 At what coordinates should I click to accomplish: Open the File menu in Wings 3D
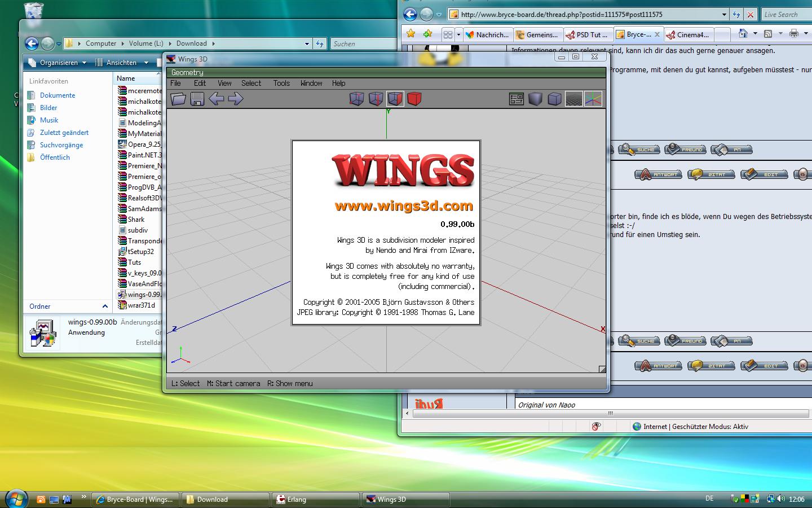point(176,83)
